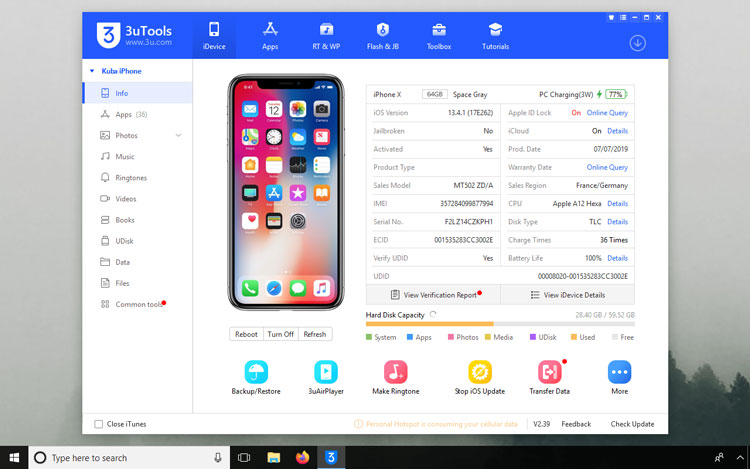Click the IMEI number value
The image size is (750, 469).
(466, 204)
